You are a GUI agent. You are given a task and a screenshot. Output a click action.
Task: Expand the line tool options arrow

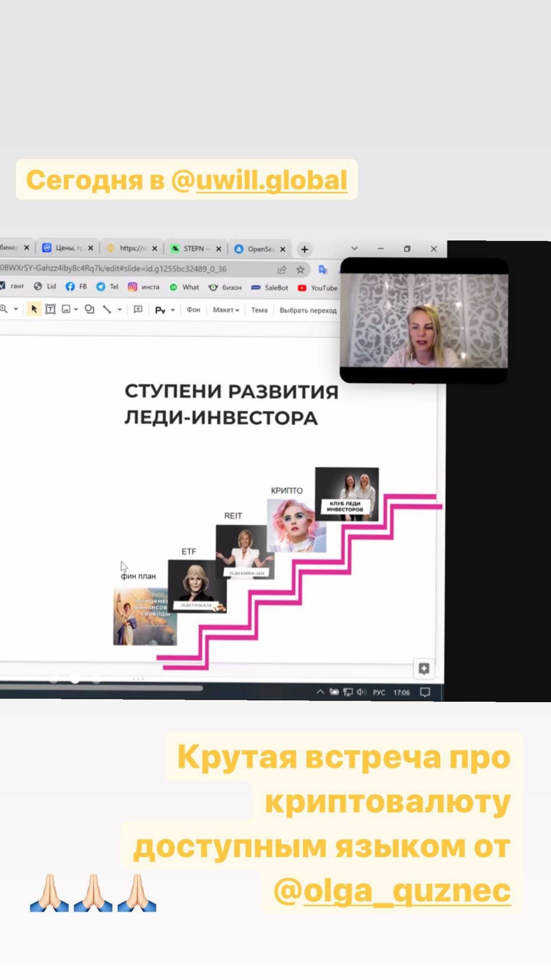[x=120, y=309]
